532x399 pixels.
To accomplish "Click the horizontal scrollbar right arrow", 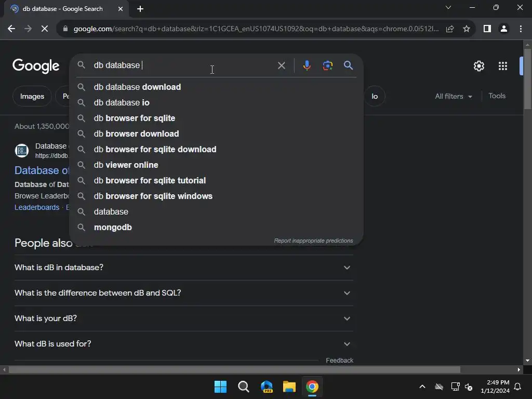I will [518, 369].
